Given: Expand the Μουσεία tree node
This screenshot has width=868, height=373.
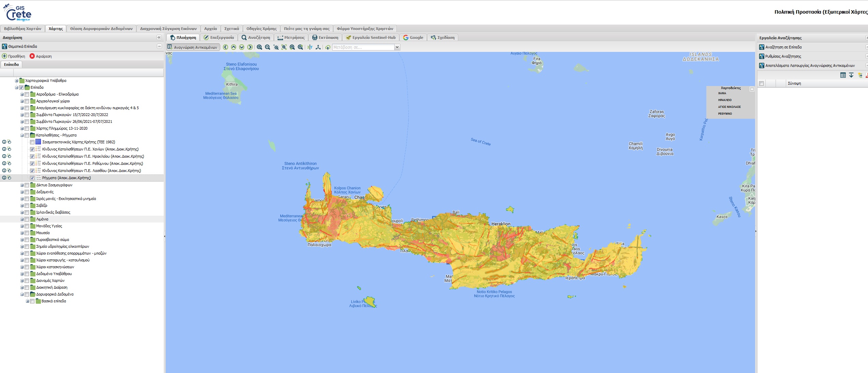Looking at the screenshot, I should [x=22, y=233].
